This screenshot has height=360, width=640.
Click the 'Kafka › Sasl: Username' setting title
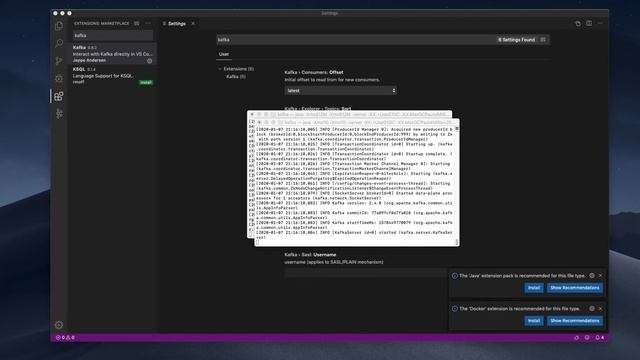310,255
